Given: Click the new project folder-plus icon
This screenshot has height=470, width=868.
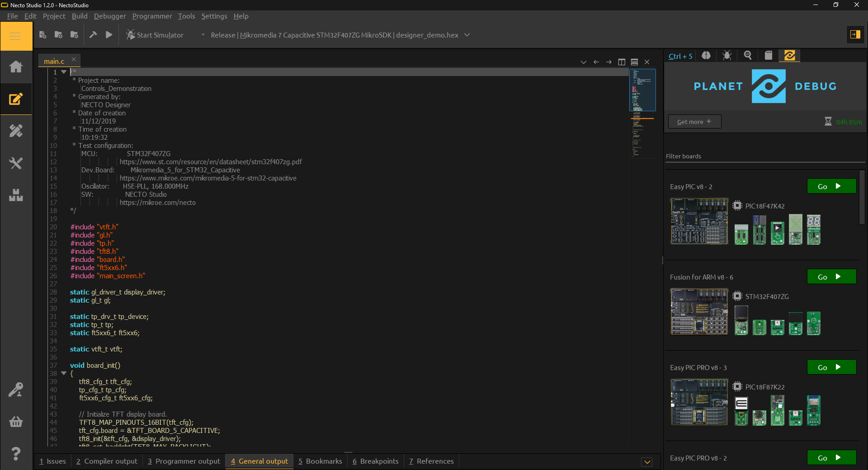Looking at the screenshot, I should pos(58,35).
